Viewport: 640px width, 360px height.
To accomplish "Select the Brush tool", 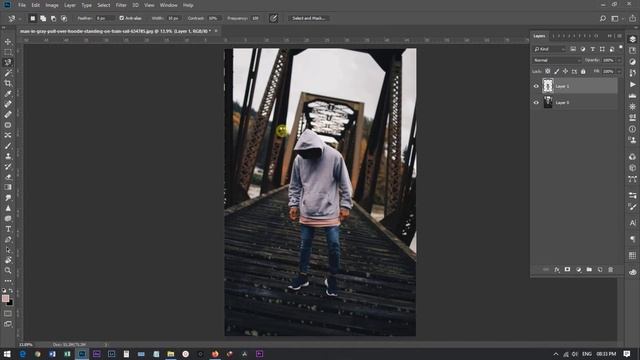I will (8, 146).
